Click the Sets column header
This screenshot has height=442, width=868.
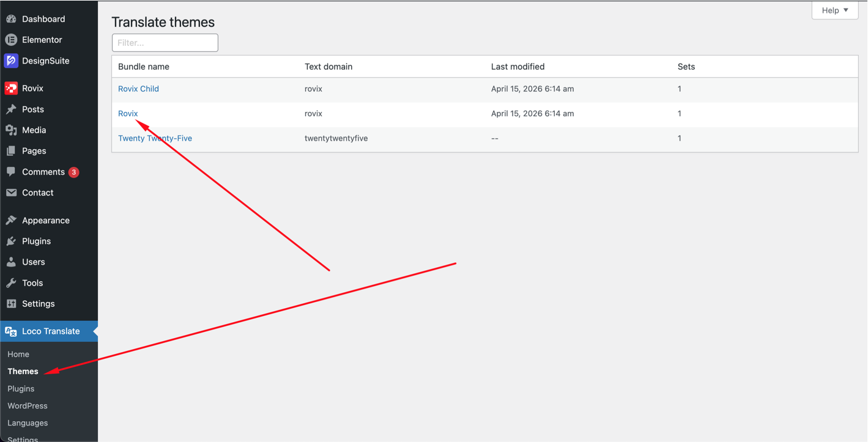coord(686,67)
